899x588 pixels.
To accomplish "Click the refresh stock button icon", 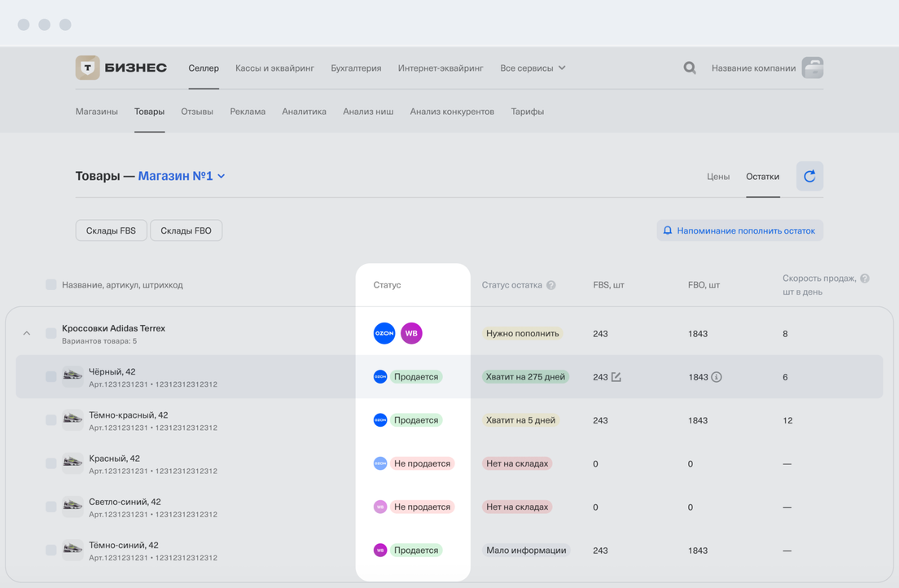I will click(809, 177).
